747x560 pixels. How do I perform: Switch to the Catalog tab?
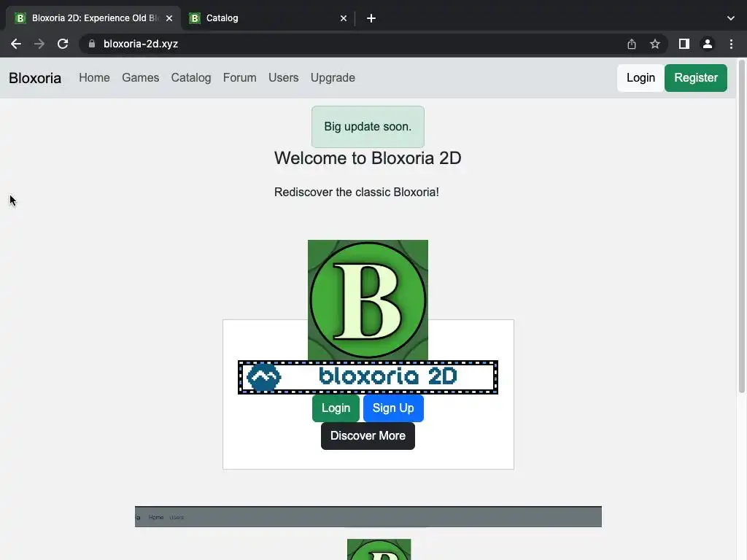(x=267, y=18)
